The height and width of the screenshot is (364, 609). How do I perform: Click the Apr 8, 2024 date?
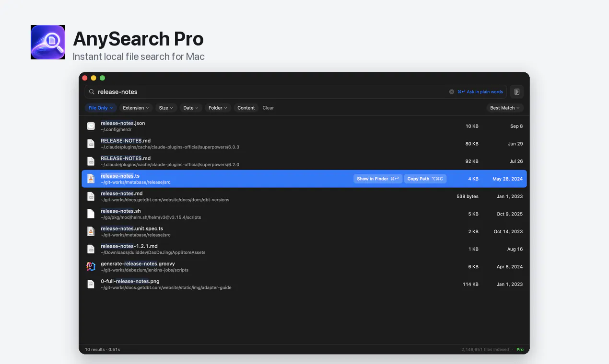(x=510, y=267)
